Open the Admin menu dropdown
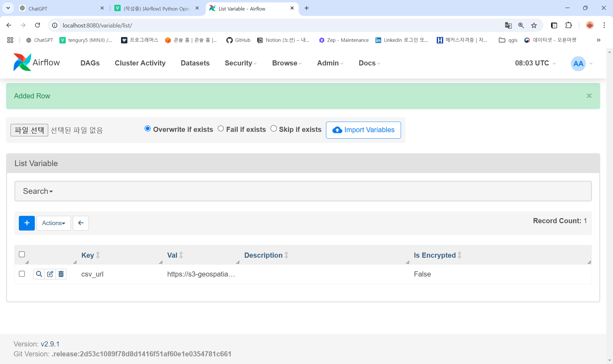Screen dimensions: 613x364 coord(330,63)
